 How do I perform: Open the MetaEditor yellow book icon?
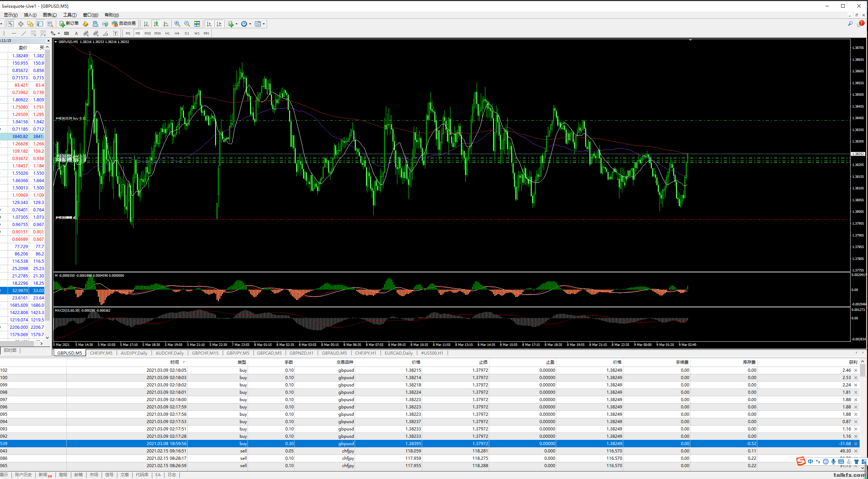(x=86, y=24)
